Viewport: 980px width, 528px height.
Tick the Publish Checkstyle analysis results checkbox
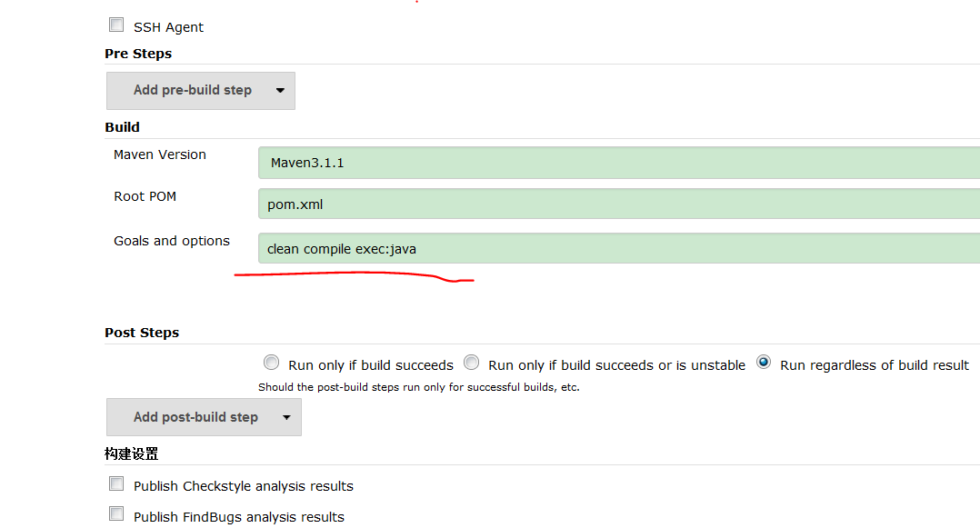click(116, 484)
